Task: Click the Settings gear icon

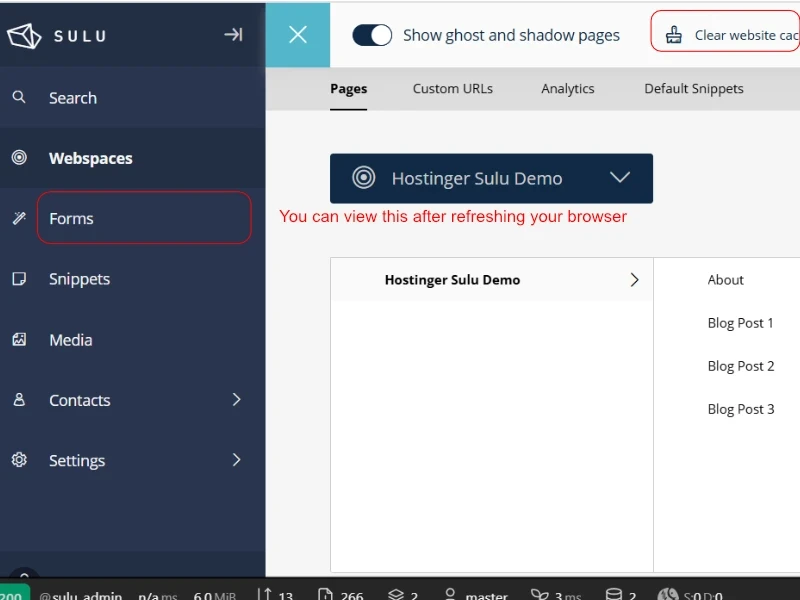Action: point(19,460)
